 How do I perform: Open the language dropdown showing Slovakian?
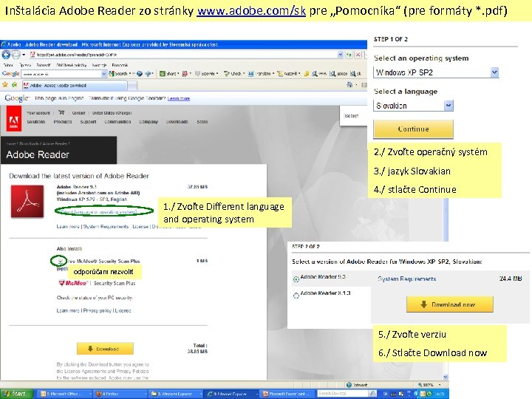pos(449,106)
